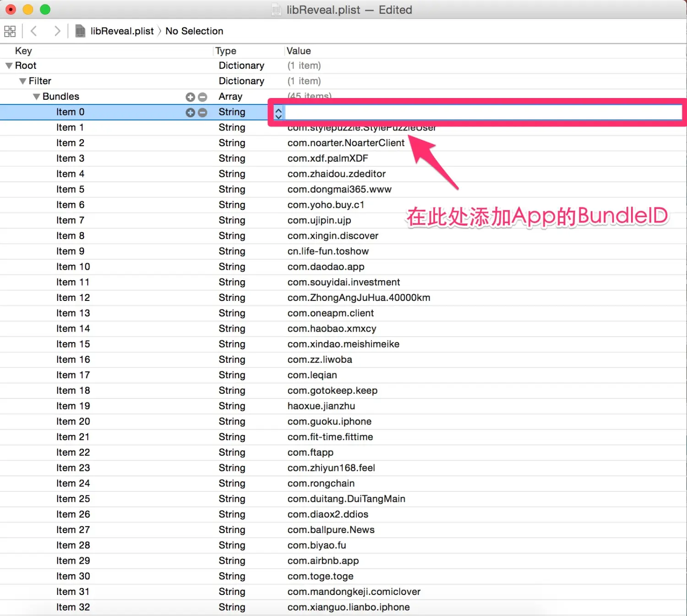Click value com.noarter.NoarterClient

(346, 143)
